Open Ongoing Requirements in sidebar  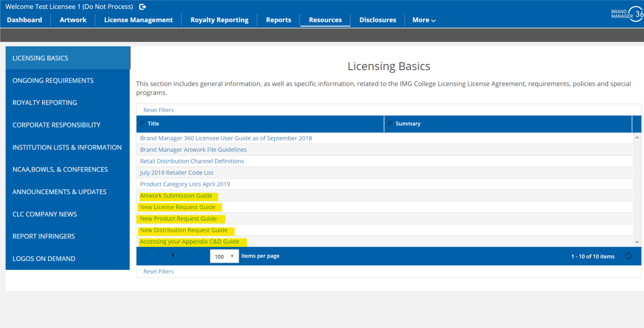pyautogui.click(x=68, y=80)
